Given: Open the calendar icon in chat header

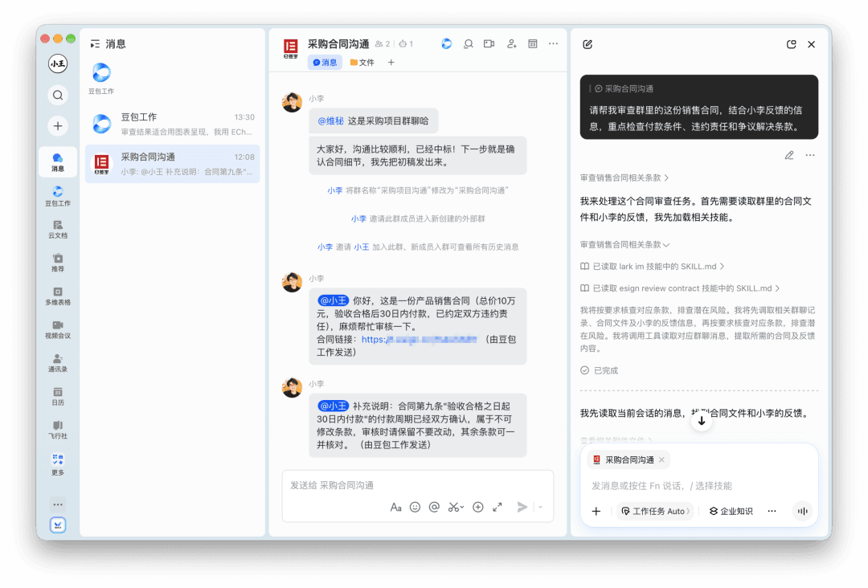Looking at the screenshot, I should pos(533,43).
